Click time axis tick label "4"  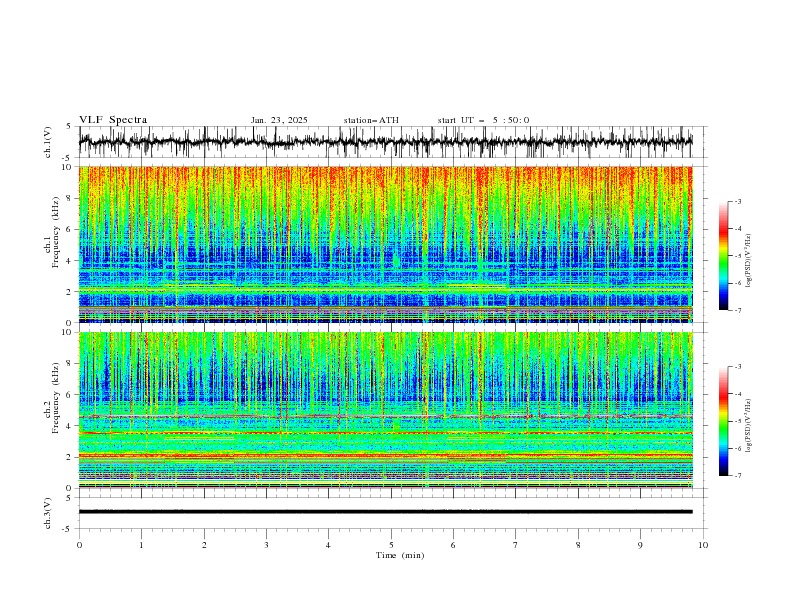[328, 545]
